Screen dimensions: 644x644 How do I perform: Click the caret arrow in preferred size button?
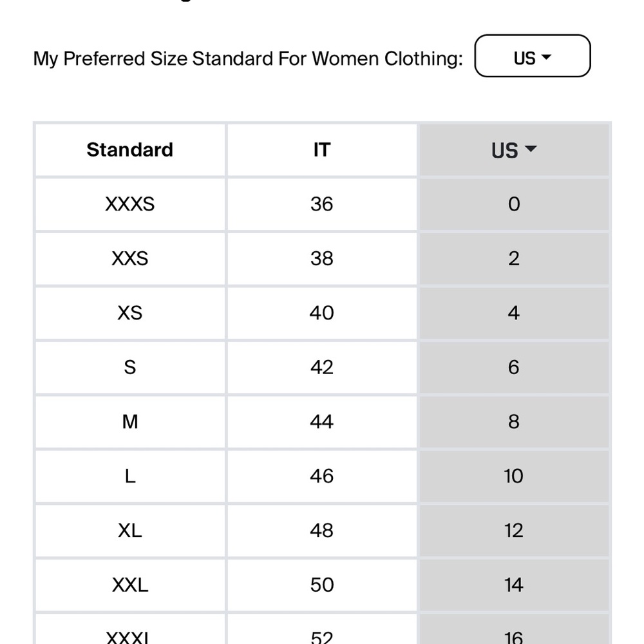pos(546,57)
